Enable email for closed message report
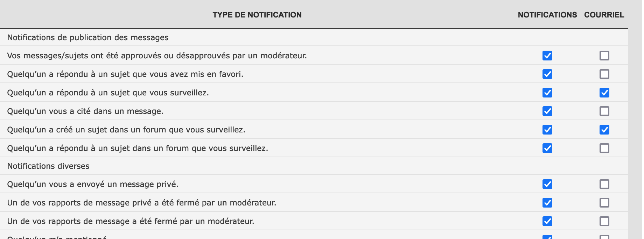This screenshot has height=239, width=644. click(x=604, y=221)
